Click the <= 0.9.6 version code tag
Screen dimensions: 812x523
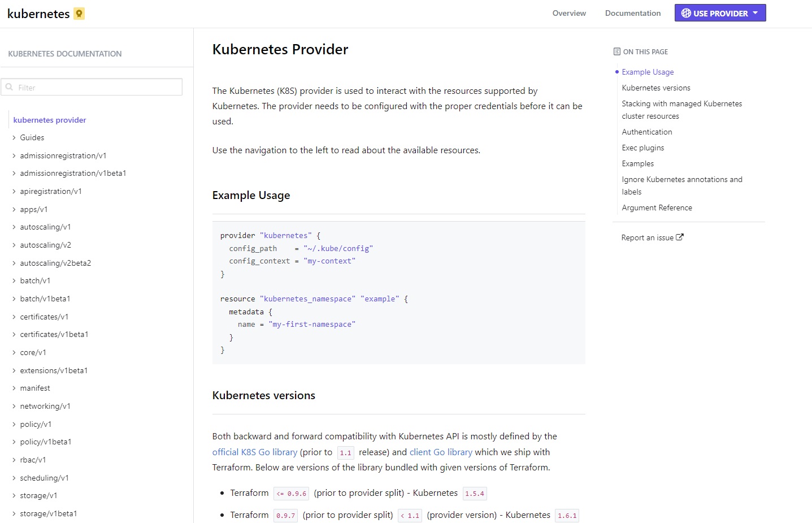pyautogui.click(x=291, y=494)
